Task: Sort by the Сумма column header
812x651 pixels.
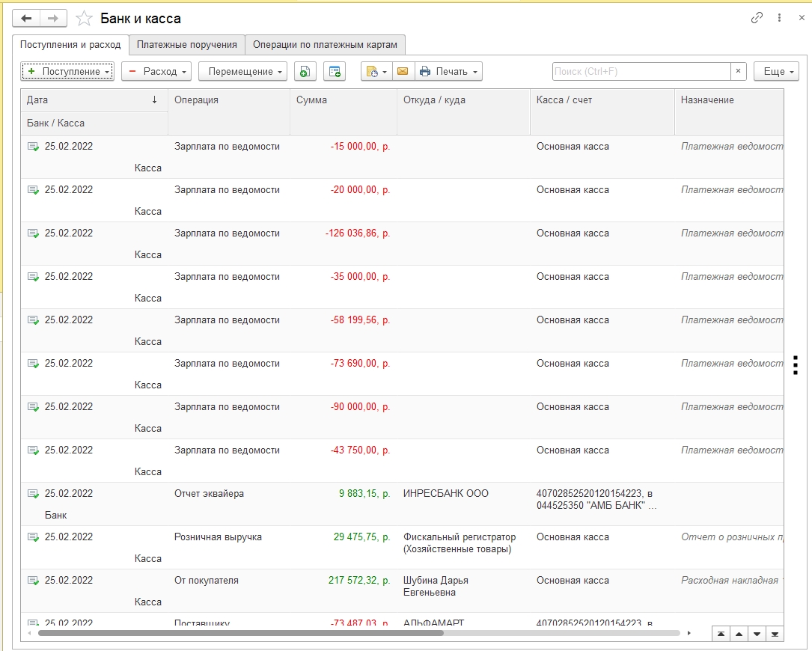Action: [x=344, y=111]
